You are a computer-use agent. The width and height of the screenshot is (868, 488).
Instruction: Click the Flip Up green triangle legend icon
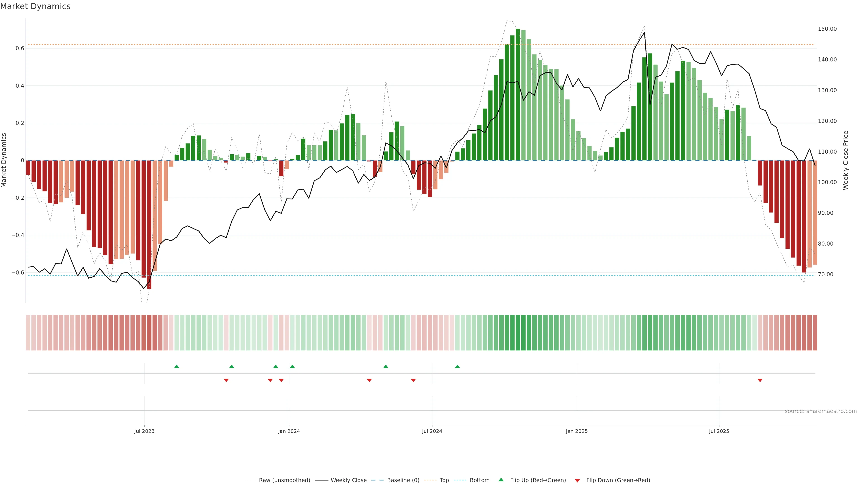(x=501, y=480)
